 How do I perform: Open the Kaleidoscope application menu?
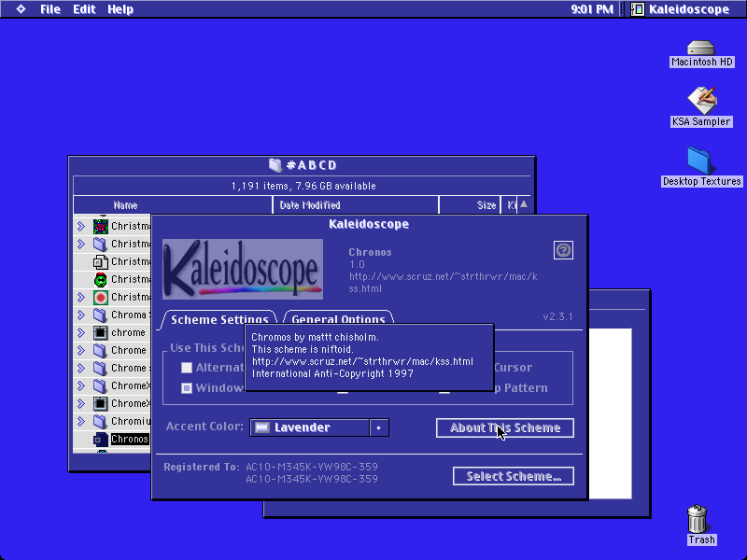681,9
